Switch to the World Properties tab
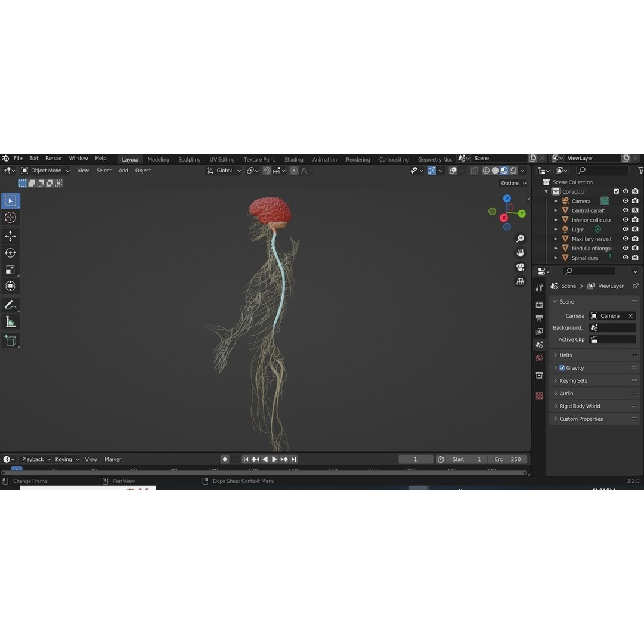Viewport: 644px width, 644px height. (539, 358)
